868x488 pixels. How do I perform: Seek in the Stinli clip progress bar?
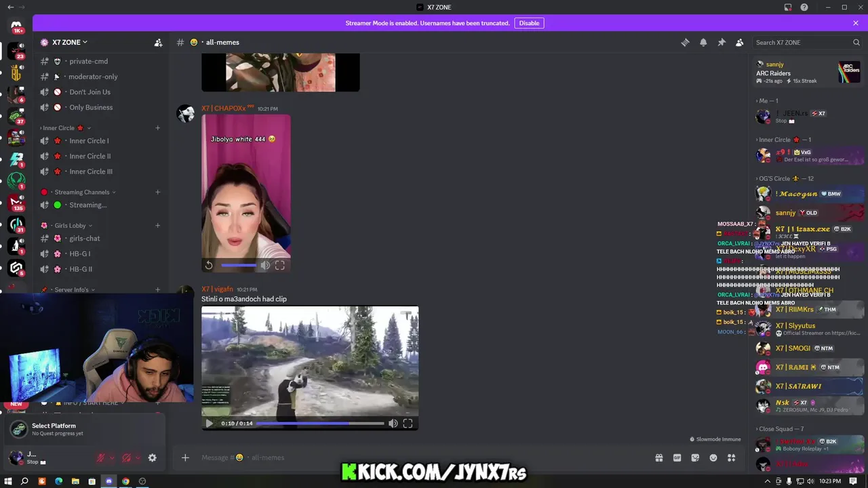click(320, 424)
